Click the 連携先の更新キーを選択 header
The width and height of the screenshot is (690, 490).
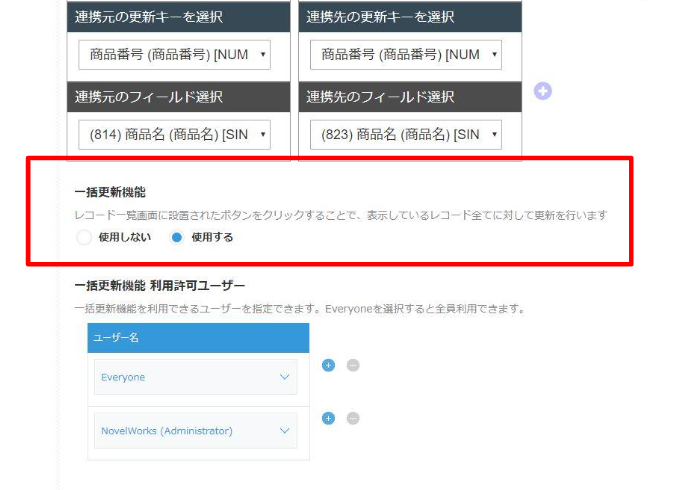point(410,17)
